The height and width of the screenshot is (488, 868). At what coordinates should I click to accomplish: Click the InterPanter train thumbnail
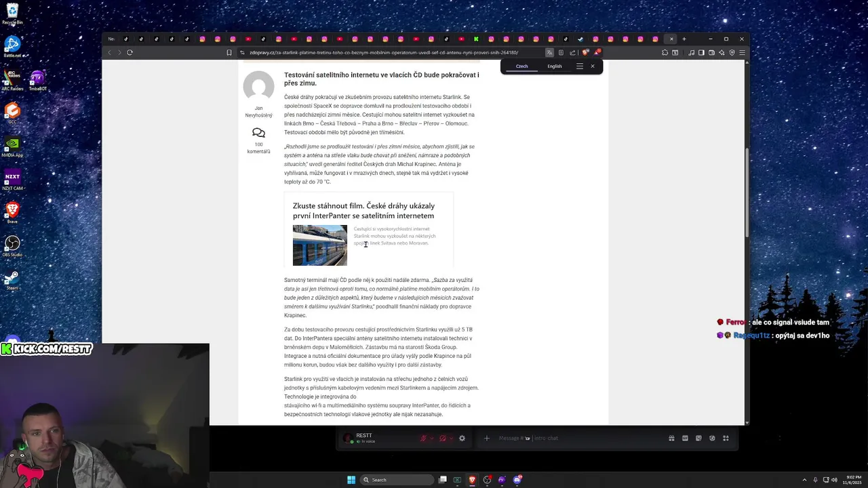[x=320, y=245]
